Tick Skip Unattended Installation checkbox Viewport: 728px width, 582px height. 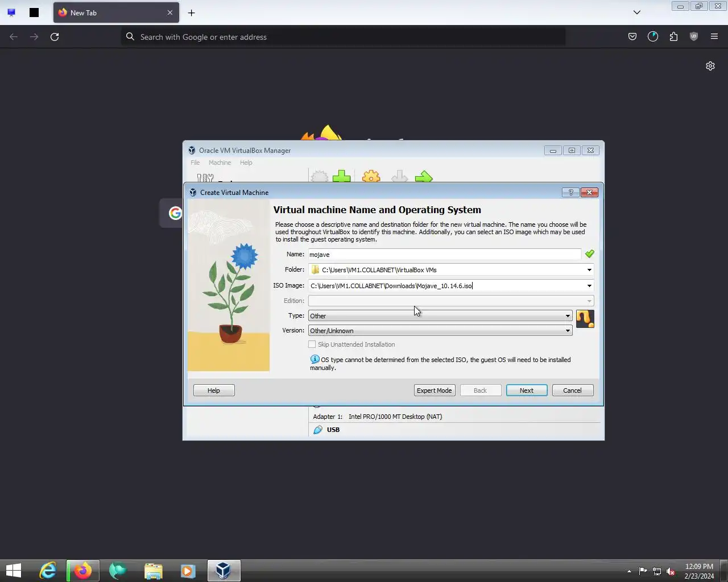tap(312, 344)
